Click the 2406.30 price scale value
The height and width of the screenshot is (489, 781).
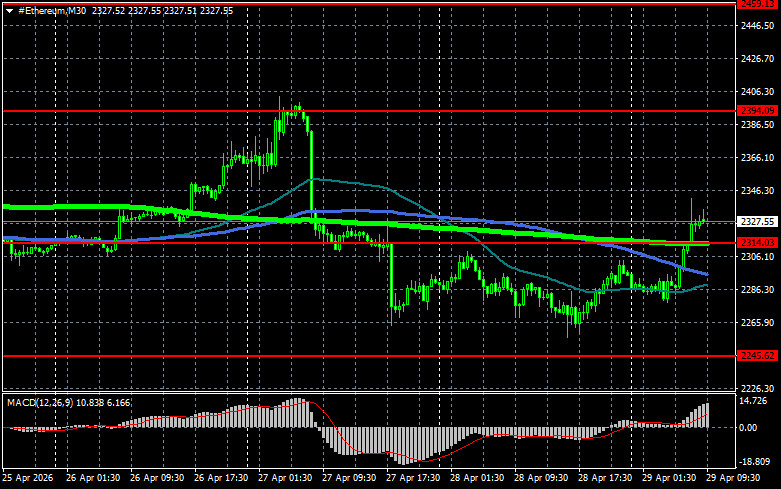758,92
